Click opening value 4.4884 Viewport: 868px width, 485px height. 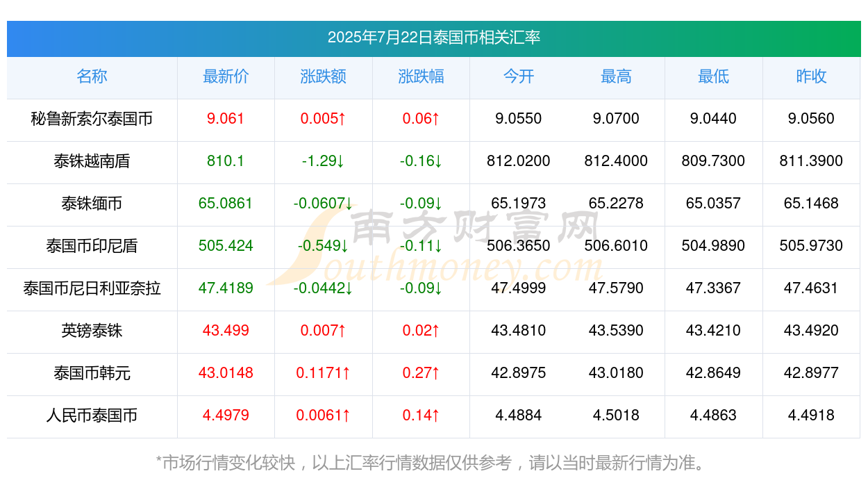pyautogui.click(x=519, y=416)
